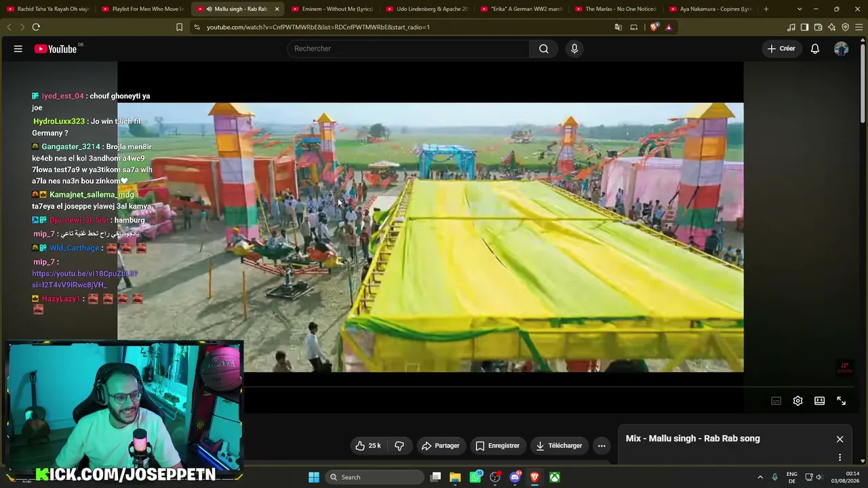Image resolution: width=868 pixels, height=488 pixels.
Task: Open the Brave Wallet icon
Action: tap(818, 27)
